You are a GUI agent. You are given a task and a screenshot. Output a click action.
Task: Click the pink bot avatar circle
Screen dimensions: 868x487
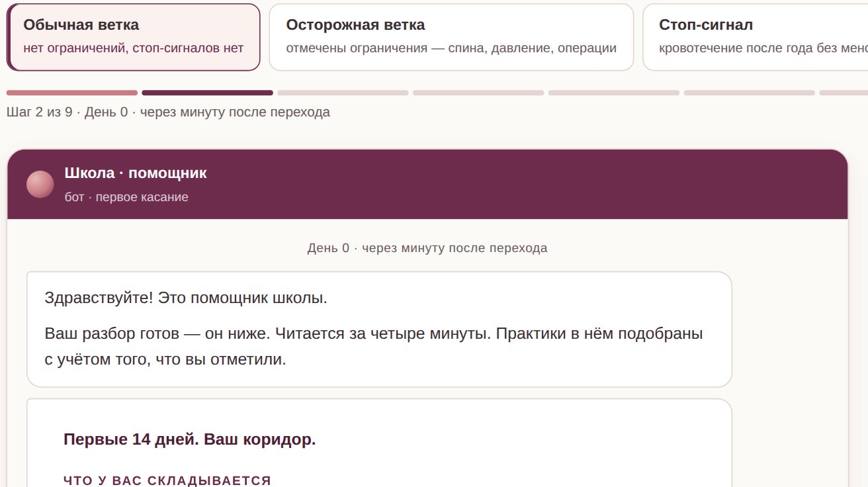pyautogui.click(x=40, y=184)
